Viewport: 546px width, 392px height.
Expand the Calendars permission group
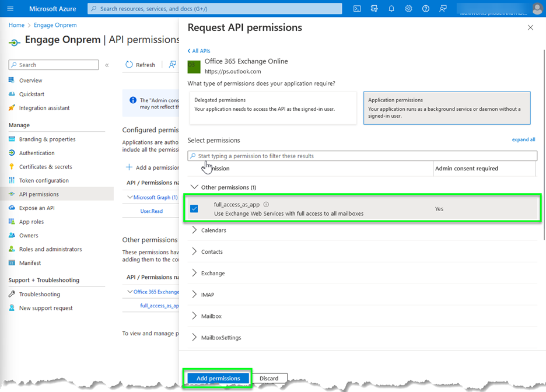point(195,230)
